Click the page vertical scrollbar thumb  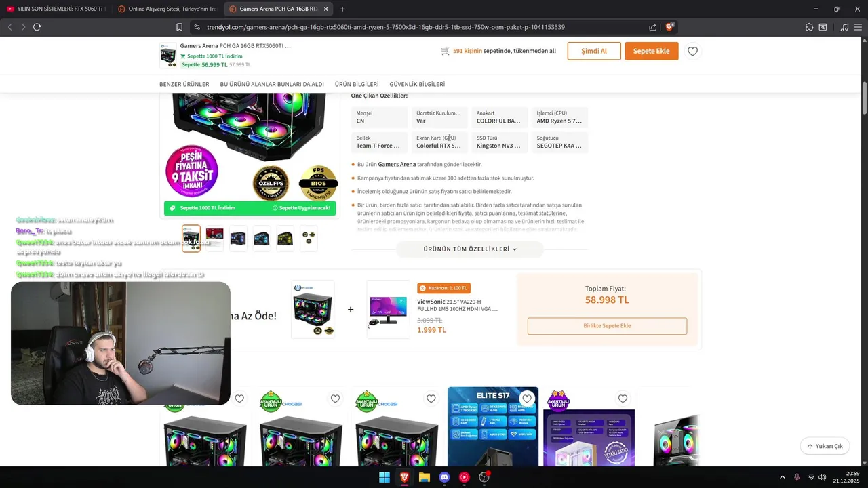pyautogui.click(x=865, y=98)
